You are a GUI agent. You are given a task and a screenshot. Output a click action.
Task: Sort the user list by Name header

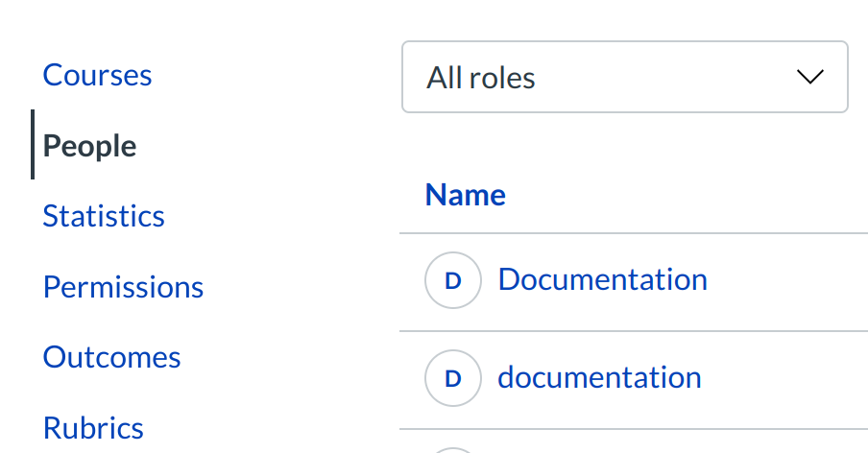(465, 195)
